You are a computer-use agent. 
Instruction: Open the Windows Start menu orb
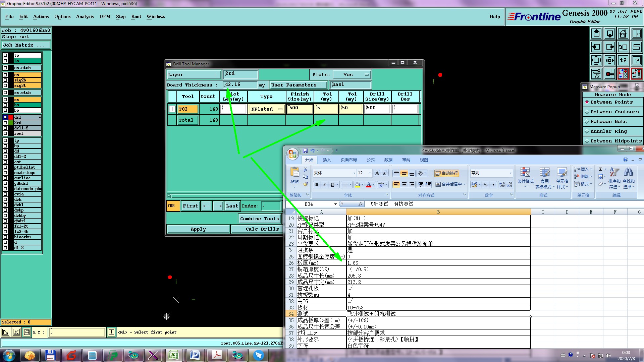coord(9,355)
